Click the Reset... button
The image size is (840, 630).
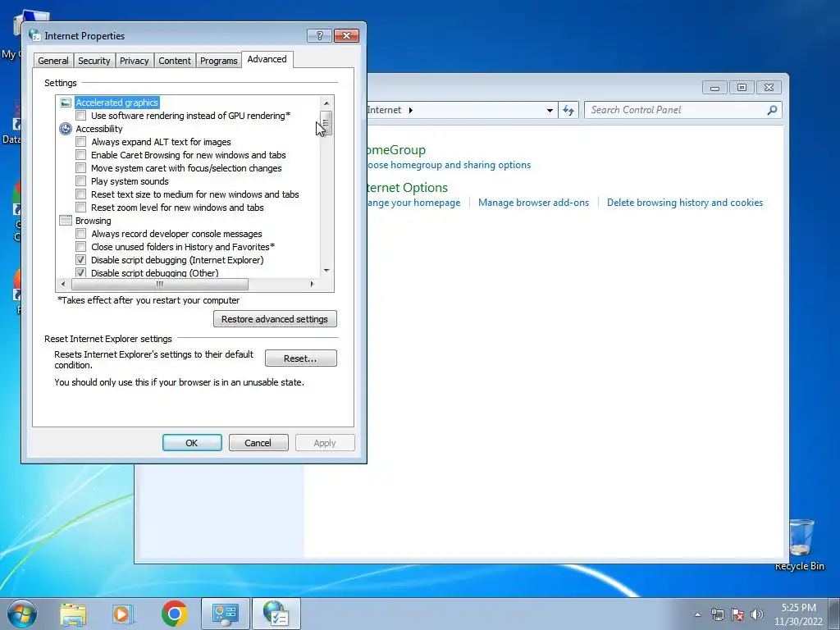click(x=300, y=358)
